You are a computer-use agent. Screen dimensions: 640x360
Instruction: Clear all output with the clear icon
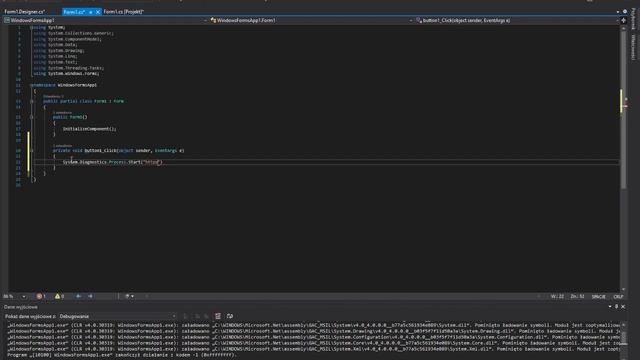218,316
